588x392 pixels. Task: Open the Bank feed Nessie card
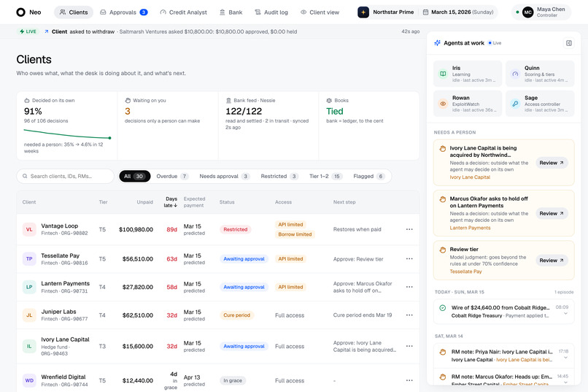[x=268, y=126]
